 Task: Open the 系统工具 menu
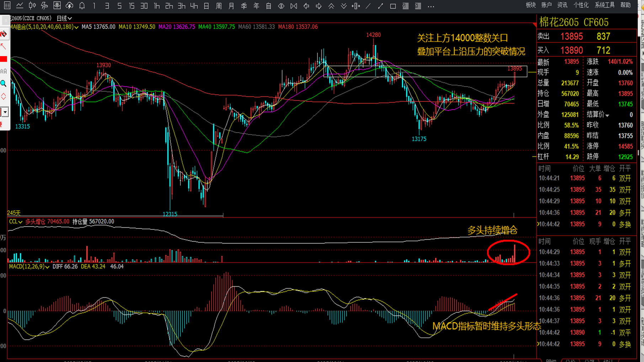coord(605,5)
